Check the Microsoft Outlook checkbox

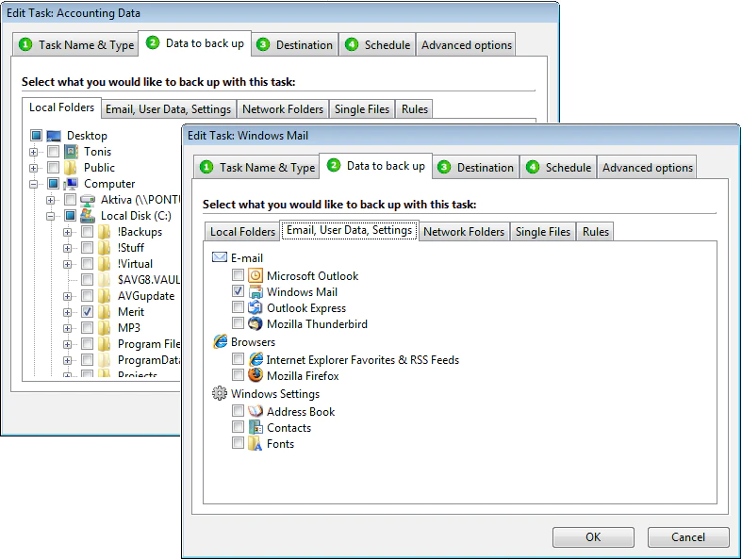pyautogui.click(x=238, y=275)
